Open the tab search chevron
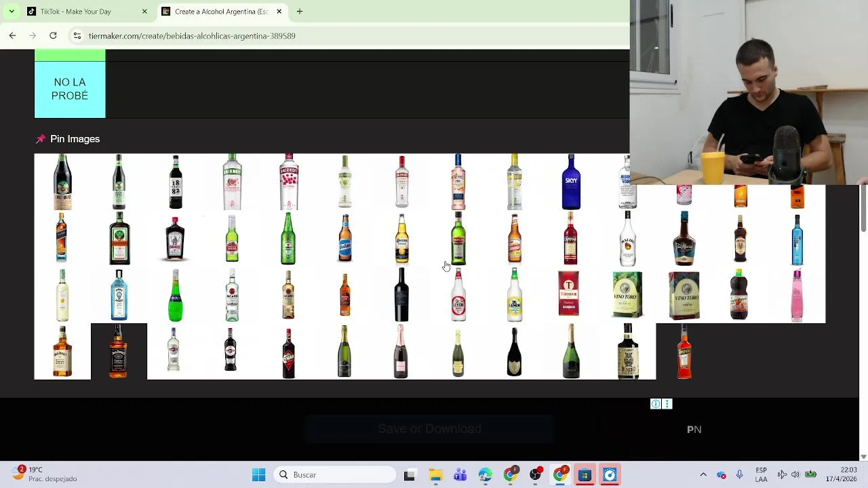The height and width of the screenshot is (488, 868). 12,12
